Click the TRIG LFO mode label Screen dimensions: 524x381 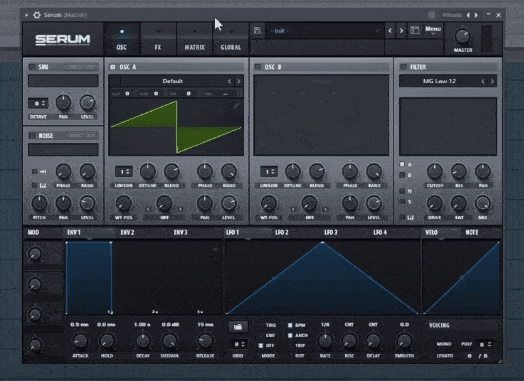click(x=271, y=325)
